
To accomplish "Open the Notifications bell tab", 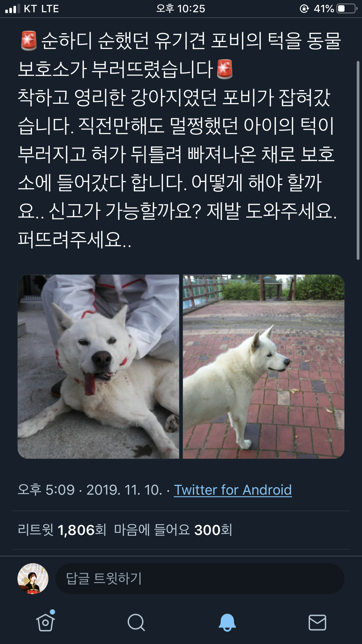I will point(227,622).
